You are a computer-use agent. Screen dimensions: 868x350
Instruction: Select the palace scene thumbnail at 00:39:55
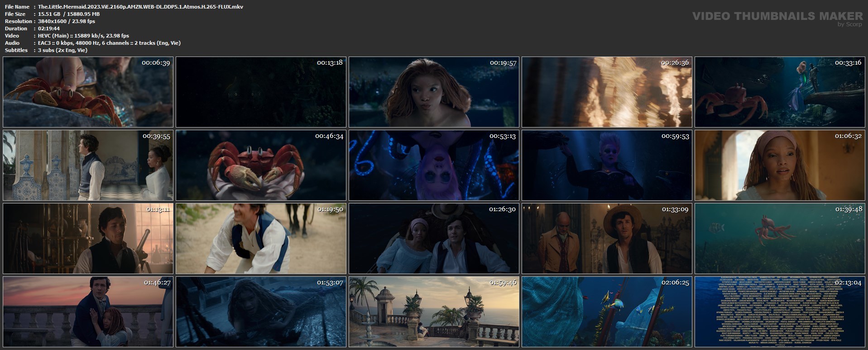(88, 165)
